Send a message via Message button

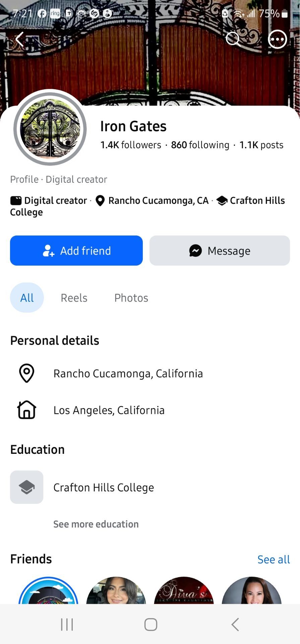[220, 251]
